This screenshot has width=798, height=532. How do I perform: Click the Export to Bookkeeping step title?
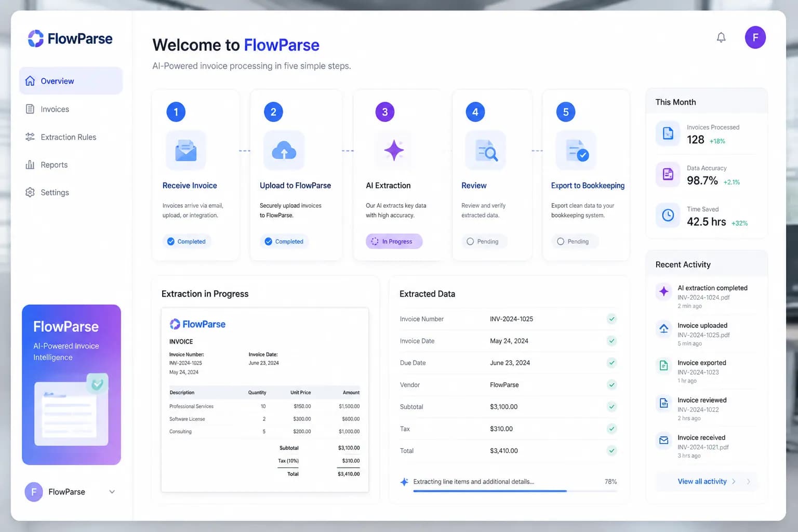588,185
